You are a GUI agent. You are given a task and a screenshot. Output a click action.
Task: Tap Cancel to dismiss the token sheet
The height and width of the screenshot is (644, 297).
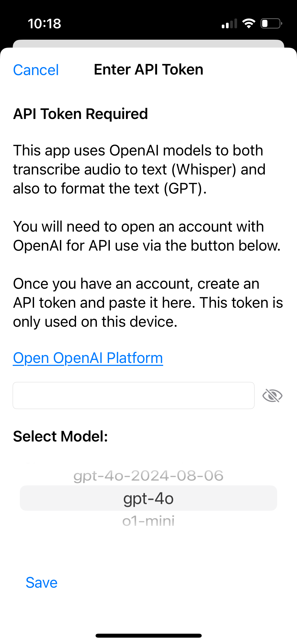tap(36, 70)
